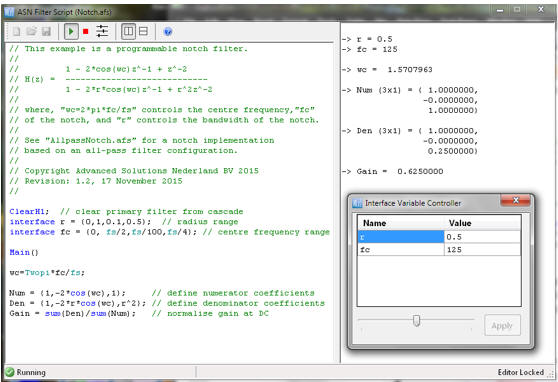Viewport: 558px width, 382px height.
Task: Click the Open file toolbar icon
Action: coord(31,32)
